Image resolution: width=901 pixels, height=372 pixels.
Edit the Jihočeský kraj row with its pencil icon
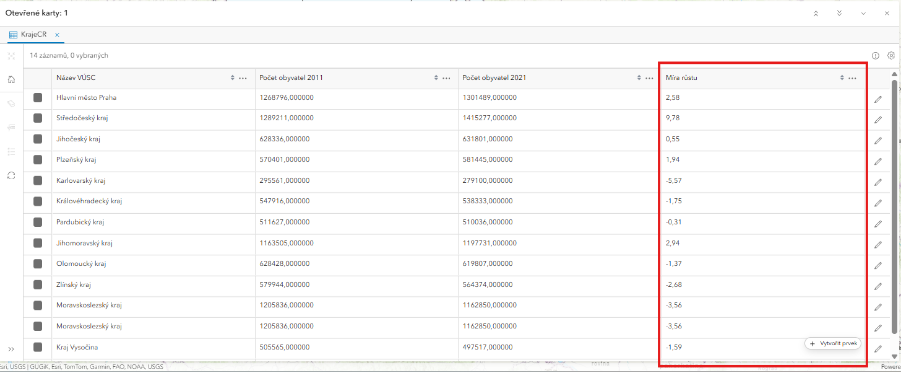877,140
